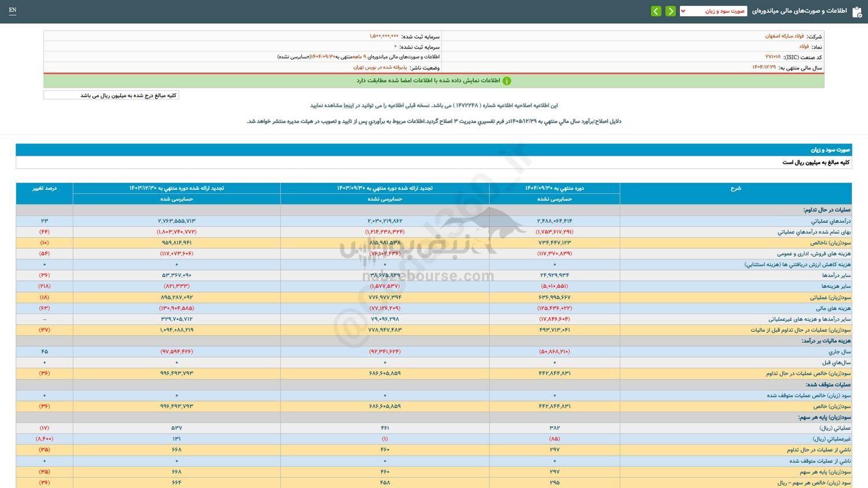Click the green info icon in confirmation banner

point(506,80)
